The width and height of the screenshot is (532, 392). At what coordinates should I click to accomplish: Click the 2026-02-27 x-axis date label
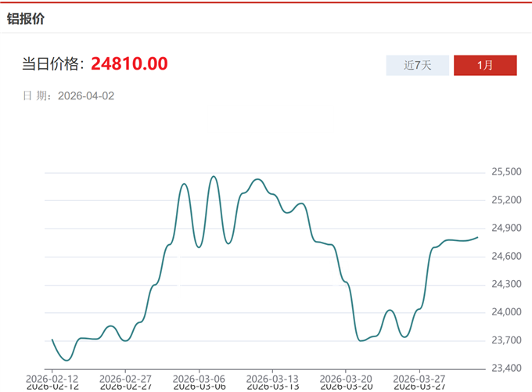(x=126, y=380)
